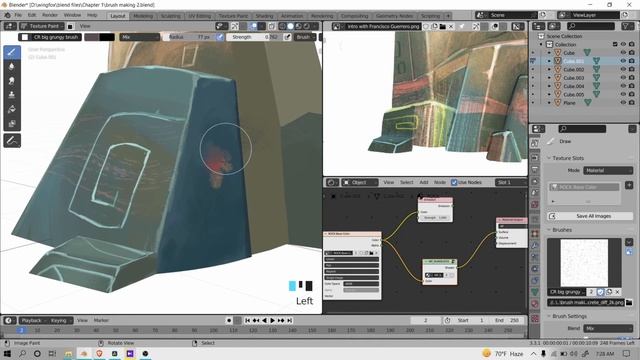Hide Cube.002 with eye icon

tap(623, 69)
